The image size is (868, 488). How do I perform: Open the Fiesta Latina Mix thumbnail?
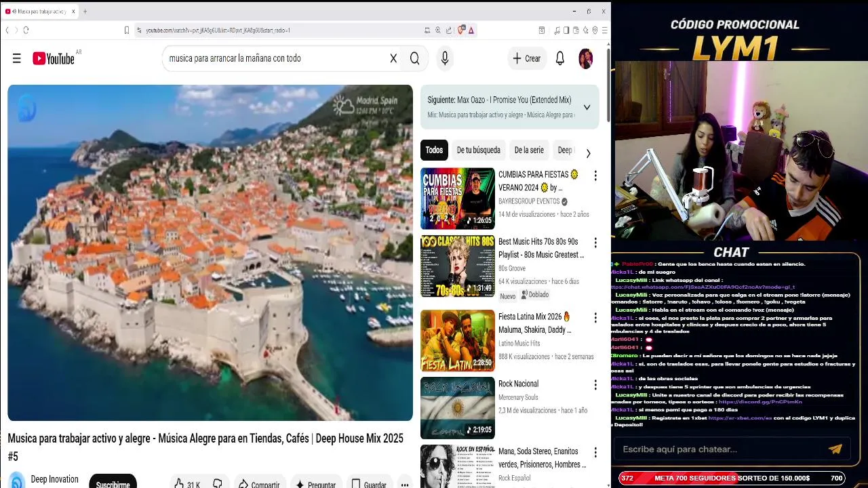458,340
